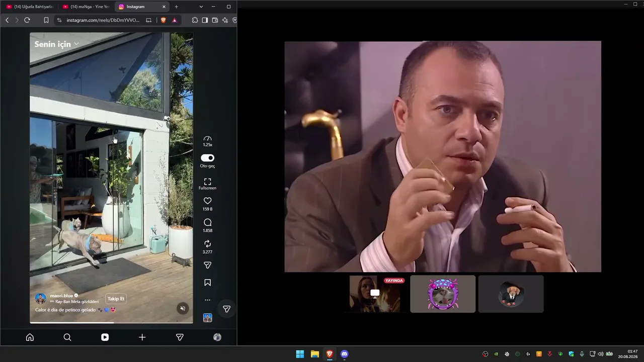Open the Reels tab in the bottom bar

(105, 337)
